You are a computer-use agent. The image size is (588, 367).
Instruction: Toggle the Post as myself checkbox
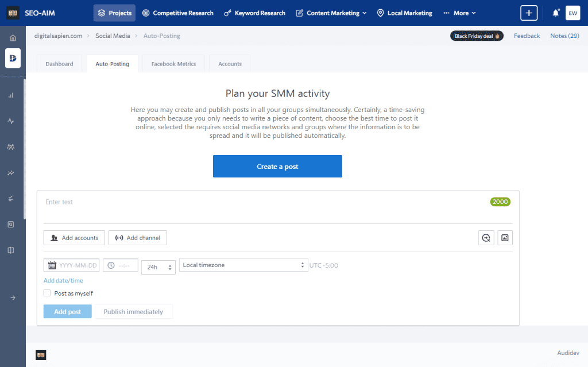click(x=47, y=293)
